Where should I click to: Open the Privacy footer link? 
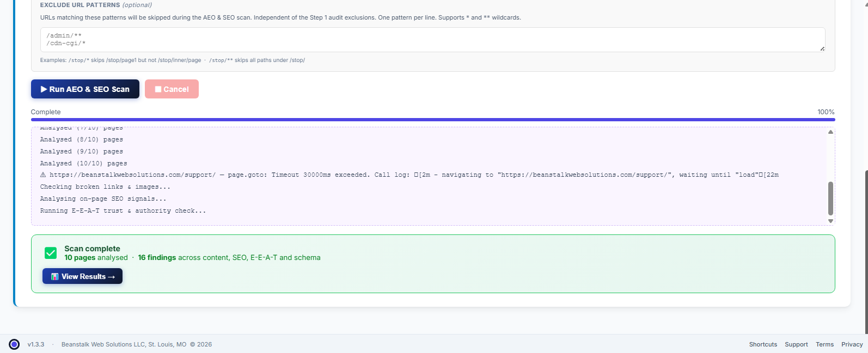[852, 344]
